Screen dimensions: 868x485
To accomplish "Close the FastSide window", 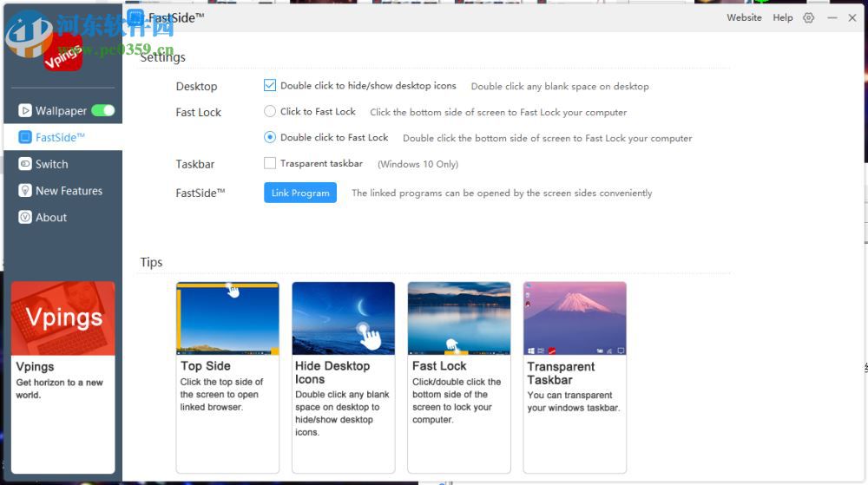I will [x=852, y=17].
